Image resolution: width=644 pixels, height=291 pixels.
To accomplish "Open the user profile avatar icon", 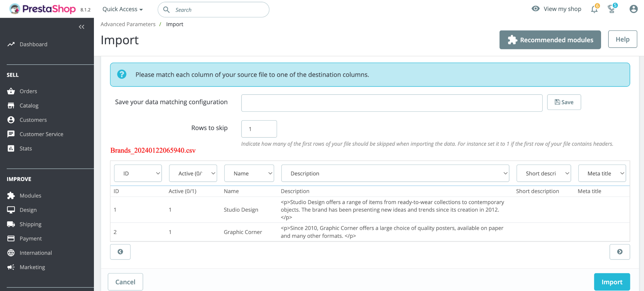I will [633, 9].
